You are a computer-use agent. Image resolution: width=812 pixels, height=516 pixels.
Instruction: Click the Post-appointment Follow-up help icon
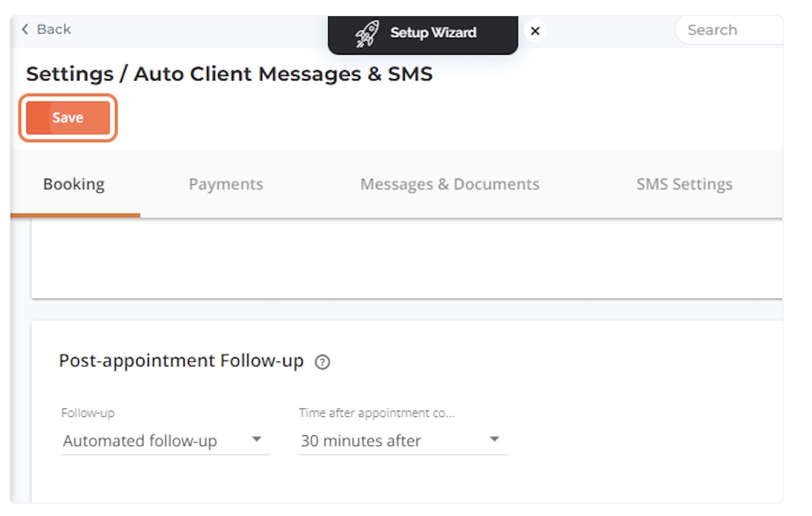(x=322, y=362)
